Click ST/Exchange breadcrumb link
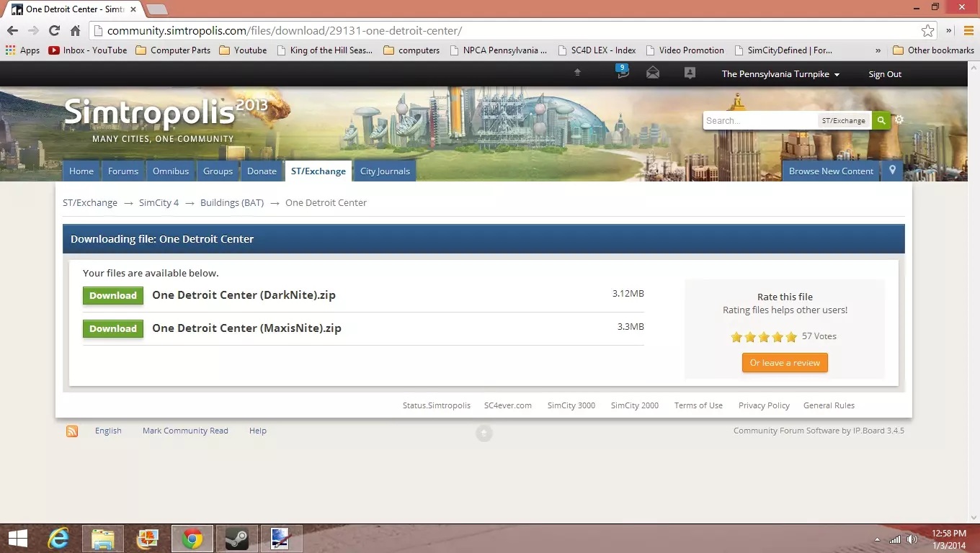 pos(90,203)
